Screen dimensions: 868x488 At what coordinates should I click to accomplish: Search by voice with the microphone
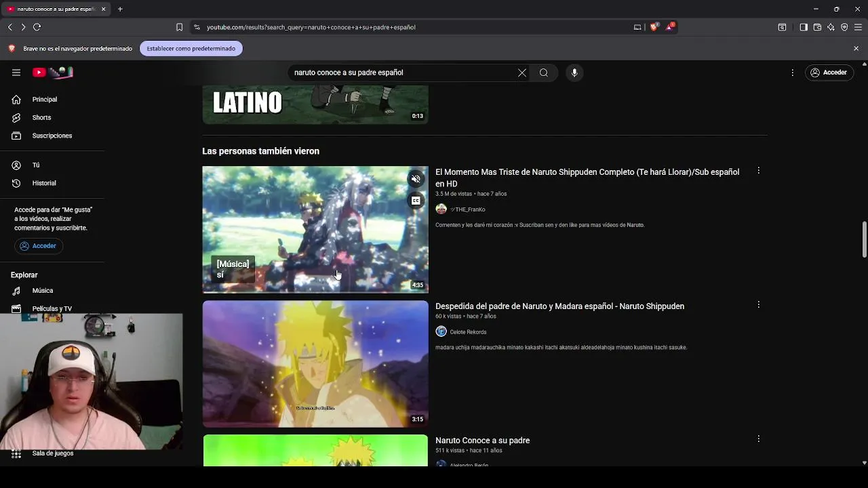pos(574,73)
